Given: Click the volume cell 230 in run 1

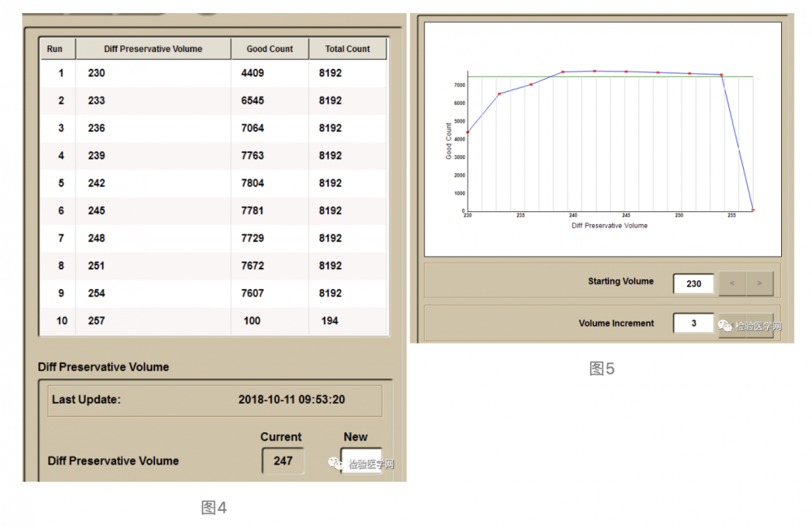Looking at the screenshot, I should [x=97, y=73].
